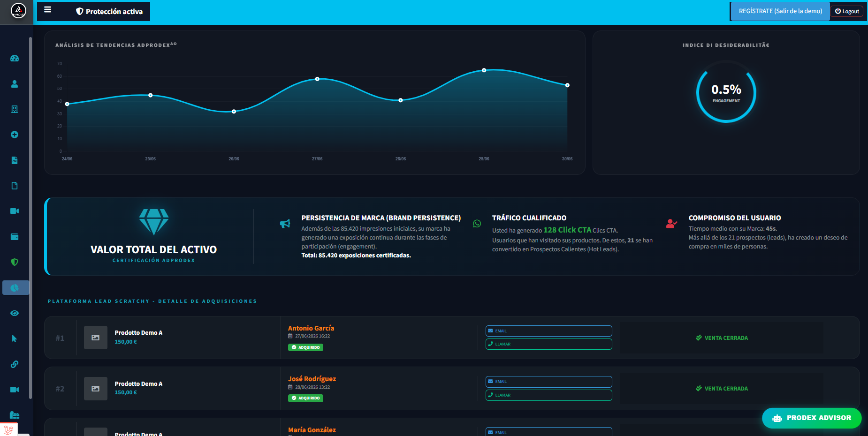Email Antonio García
The height and width of the screenshot is (436, 868).
tap(548, 331)
